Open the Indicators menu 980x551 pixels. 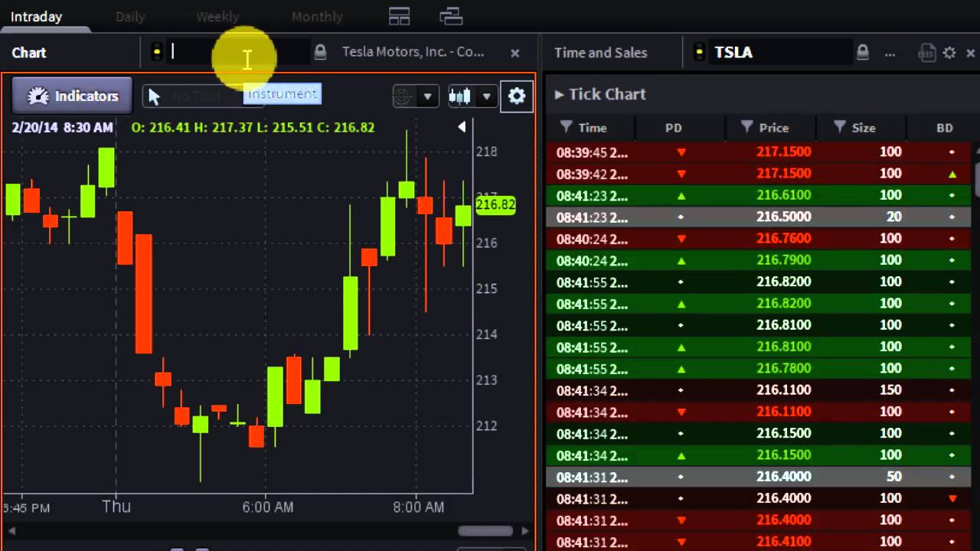click(x=73, y=96)
